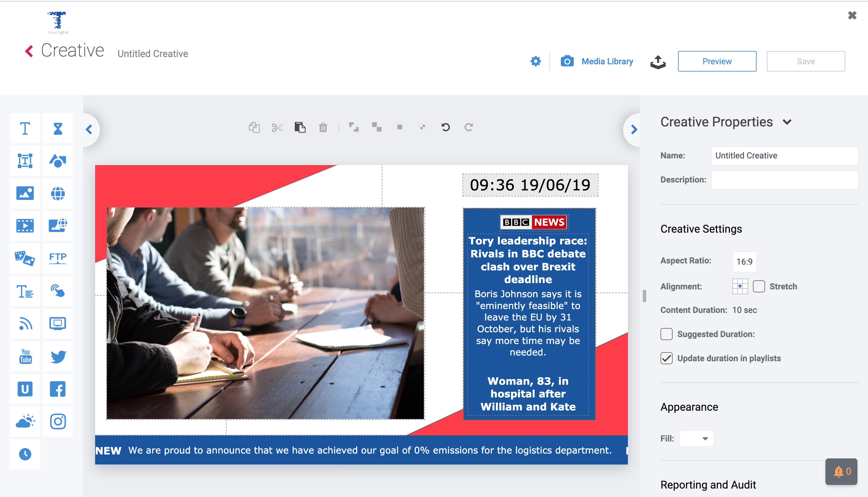Viewport: 868px width, 497px height.
Task: Bring the element forward
Action: tap(354, 127)
